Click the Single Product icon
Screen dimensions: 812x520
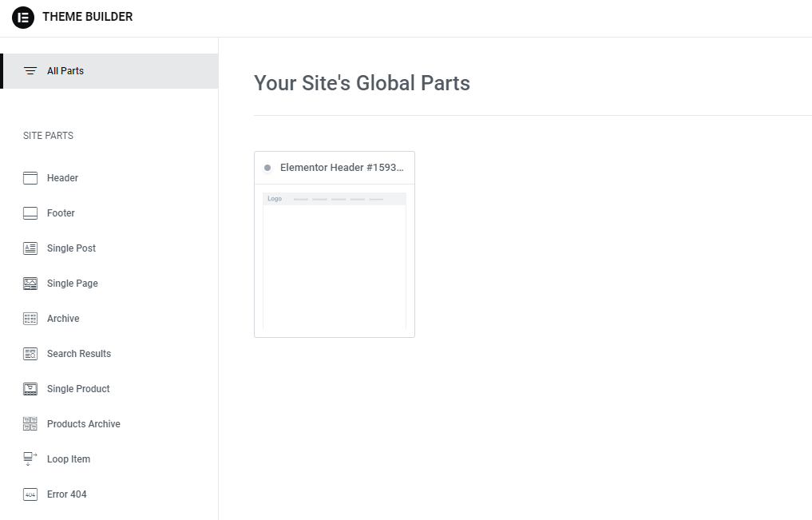point(30,389)
